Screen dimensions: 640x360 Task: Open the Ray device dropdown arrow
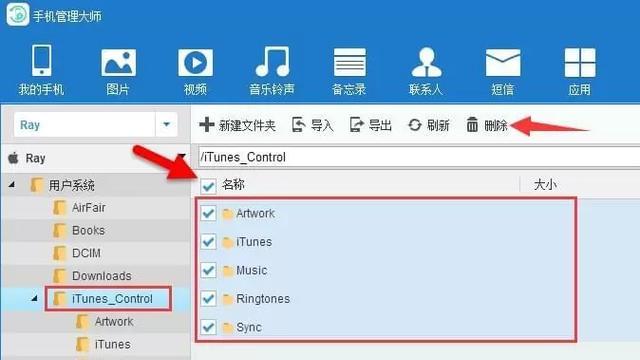pyautogui.click(x=166, y=124)
